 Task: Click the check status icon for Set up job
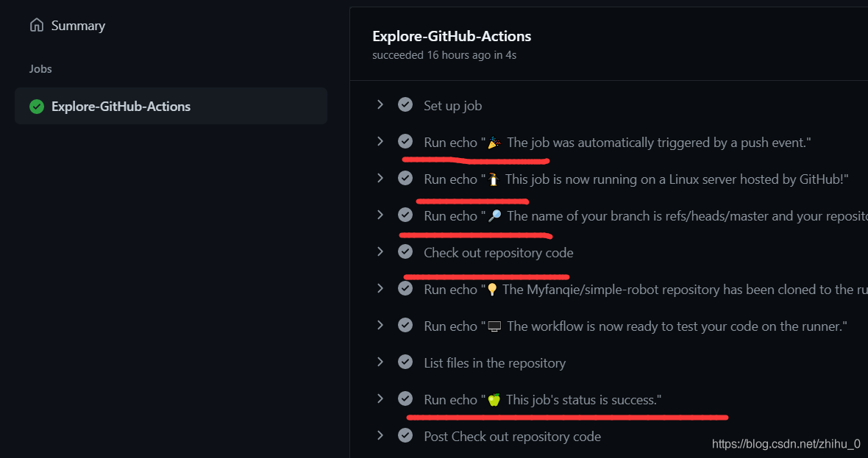(x=405, y=104)
